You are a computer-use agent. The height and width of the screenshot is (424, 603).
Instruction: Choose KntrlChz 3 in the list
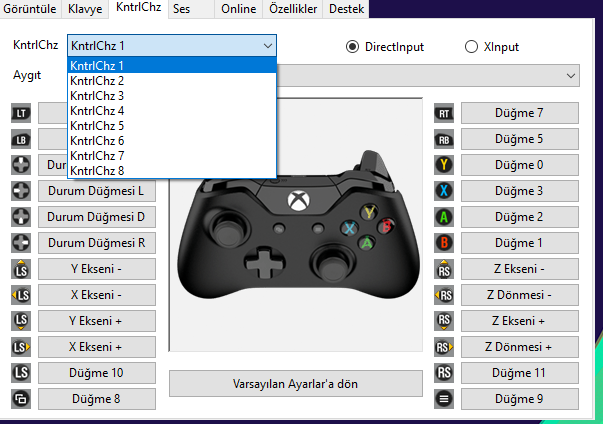tap(172, 96)
